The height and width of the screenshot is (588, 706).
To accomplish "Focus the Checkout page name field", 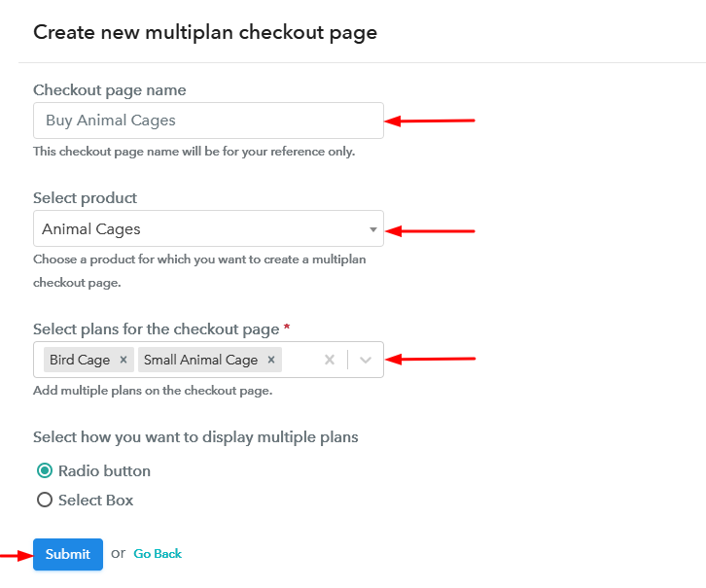I will pyautogui.click(x=208, y=121).
